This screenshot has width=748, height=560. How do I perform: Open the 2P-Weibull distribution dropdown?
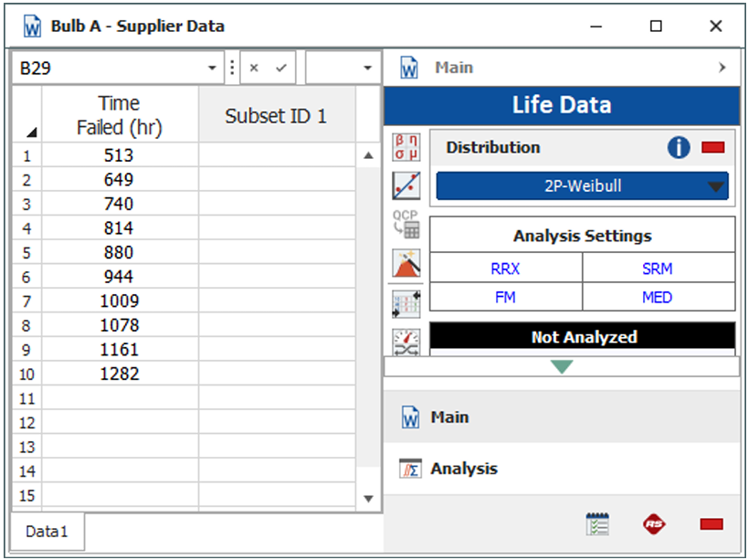pyautogui.click(x=582, y=185)
